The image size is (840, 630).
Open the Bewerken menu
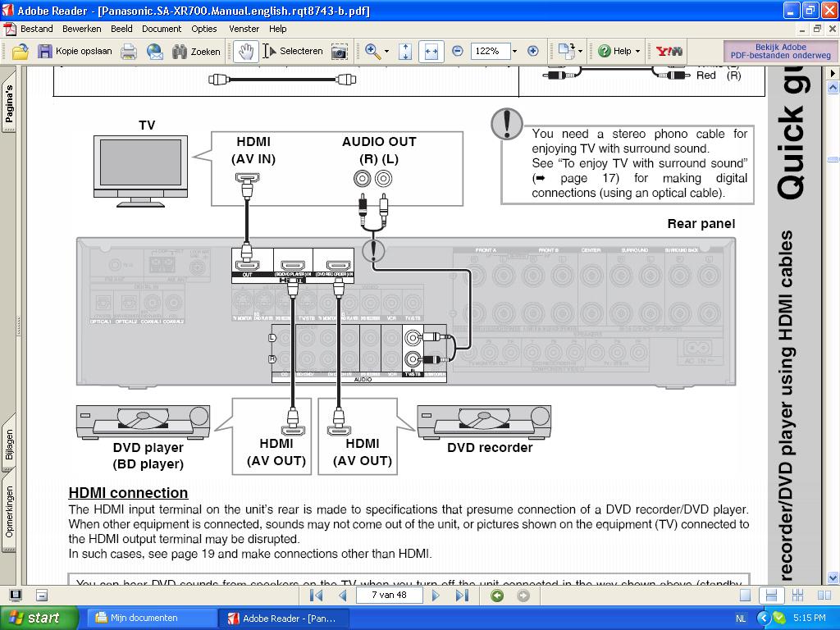click(81, 29)
